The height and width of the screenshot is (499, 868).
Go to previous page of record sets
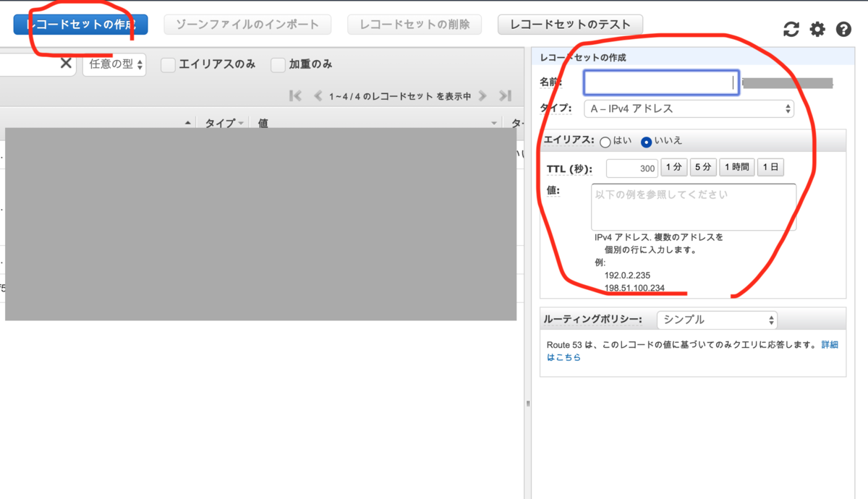pos(318,95)
